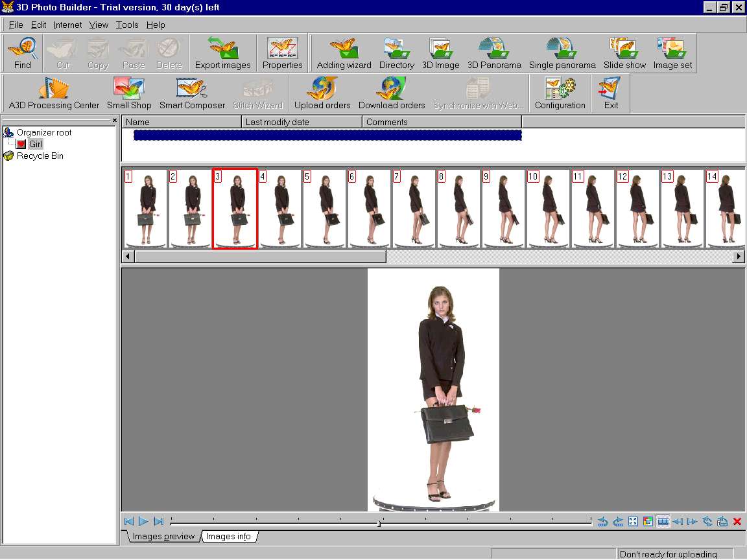Screen dimensions: 747x560
Task: Switch to Images info tab
Action: [229, 537]
